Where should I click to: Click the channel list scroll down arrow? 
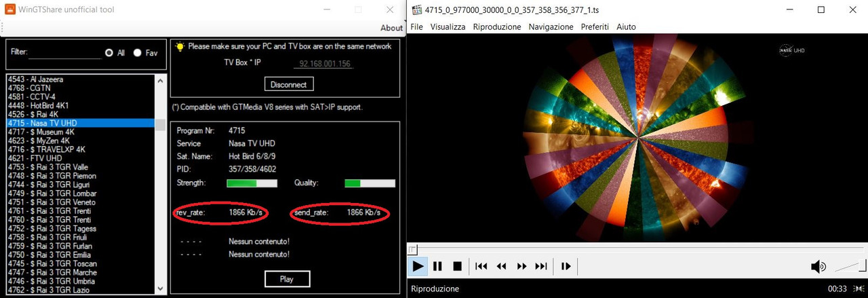[x=161, y=288]
